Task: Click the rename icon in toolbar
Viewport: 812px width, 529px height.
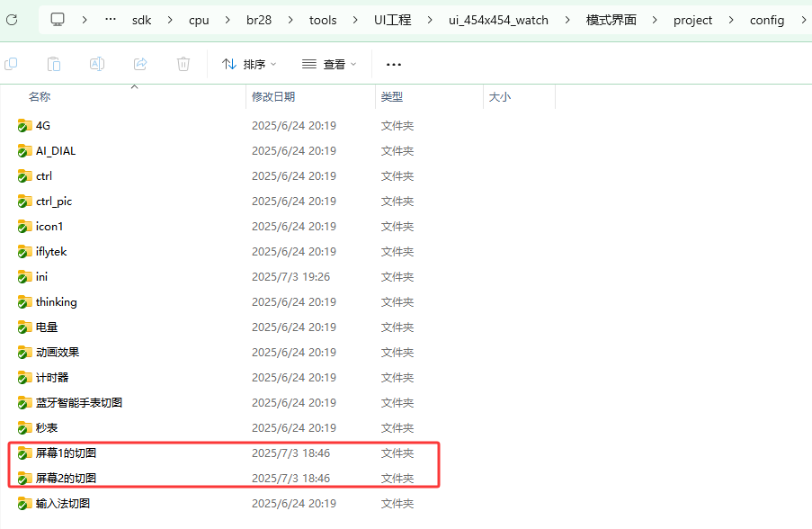Action: coord(97,64)
